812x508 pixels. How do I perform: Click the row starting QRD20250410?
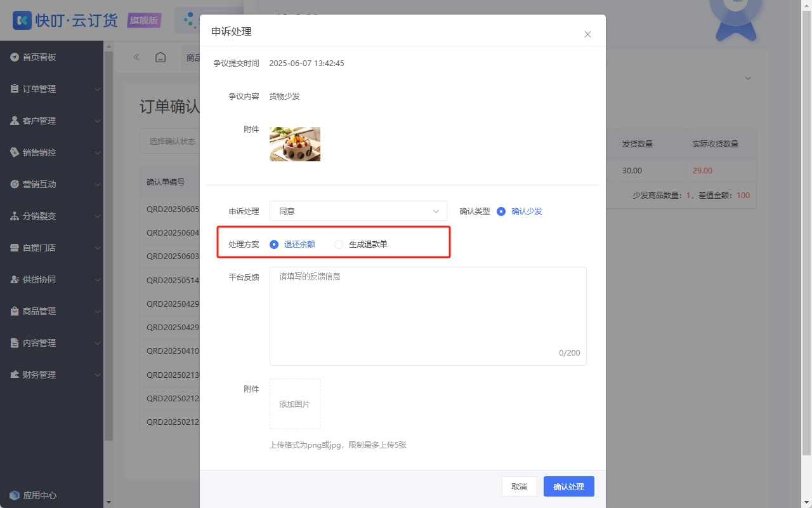click(170, 351)
